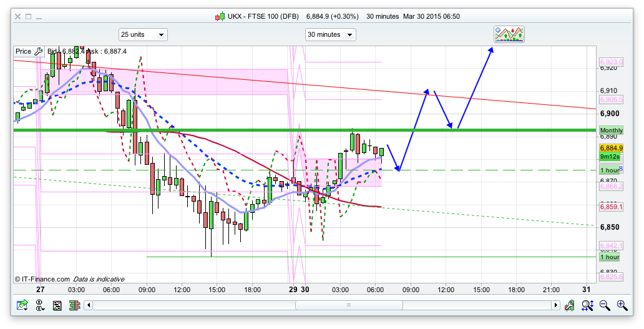The height and width of the screenshot is (329, 644).
Task: Click the Price panel label
Action: click(23, 52)
